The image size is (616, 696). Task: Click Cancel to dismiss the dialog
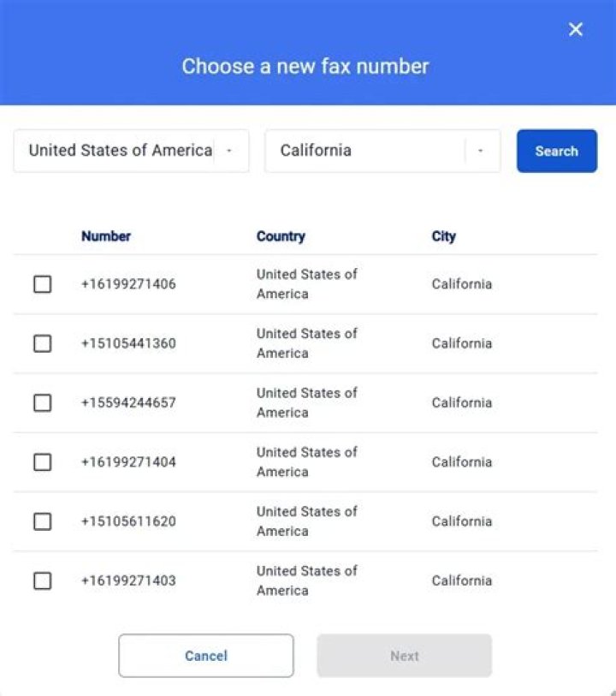205,656
